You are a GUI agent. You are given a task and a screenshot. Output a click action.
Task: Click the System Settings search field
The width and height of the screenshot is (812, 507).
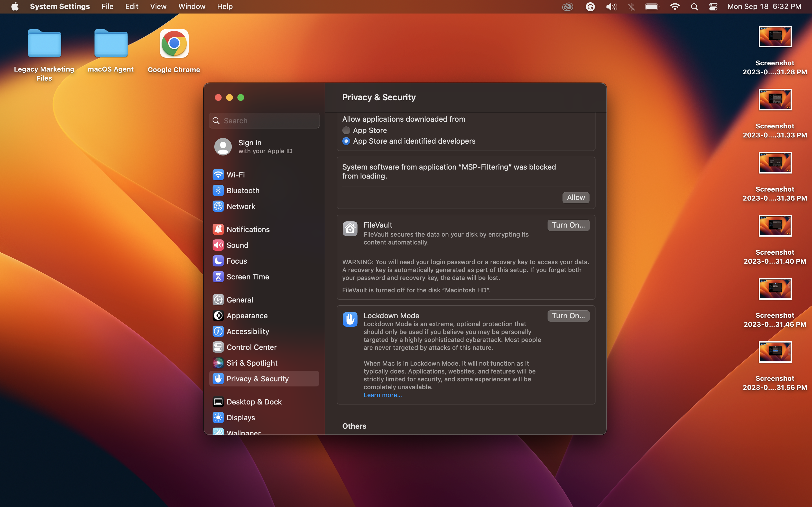click(x=264, y=120)
